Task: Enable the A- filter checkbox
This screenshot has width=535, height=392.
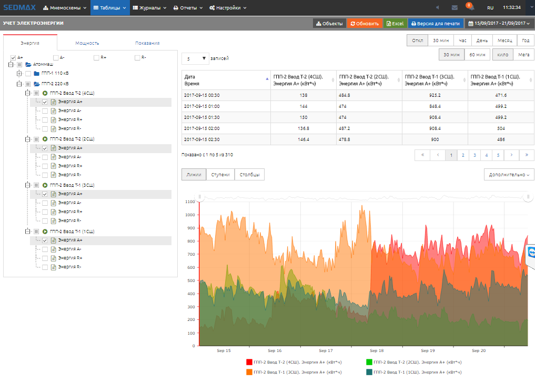Action: (x=56, y=57)
